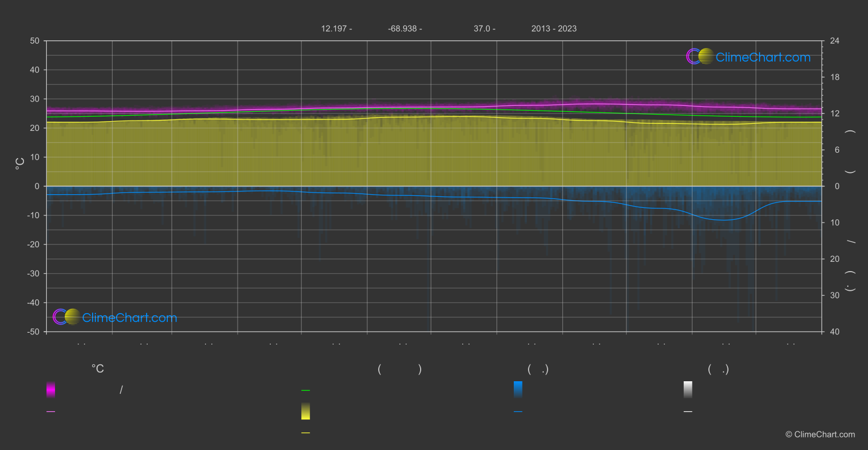This screenshot has height=450, width=868.
Task: Click the ClimeChart.com logo icon at top right
Action: coord(700,56)
